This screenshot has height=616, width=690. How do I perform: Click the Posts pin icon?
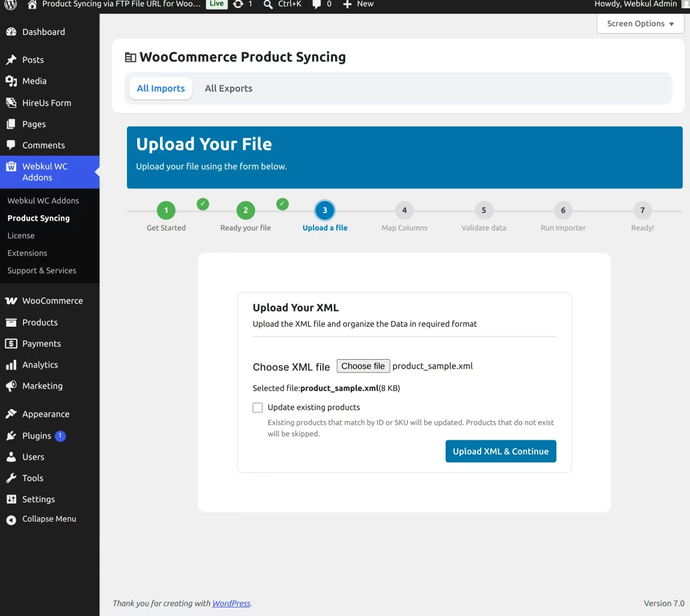coord(11,60)
